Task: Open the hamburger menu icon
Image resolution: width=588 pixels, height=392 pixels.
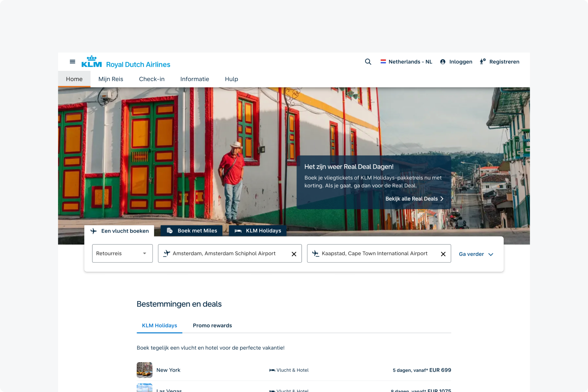Action: point(73,61)
